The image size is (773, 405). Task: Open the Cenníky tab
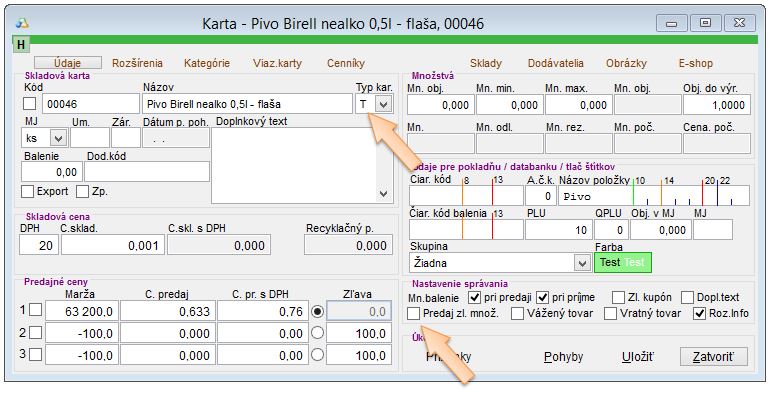tap(346, 63)
